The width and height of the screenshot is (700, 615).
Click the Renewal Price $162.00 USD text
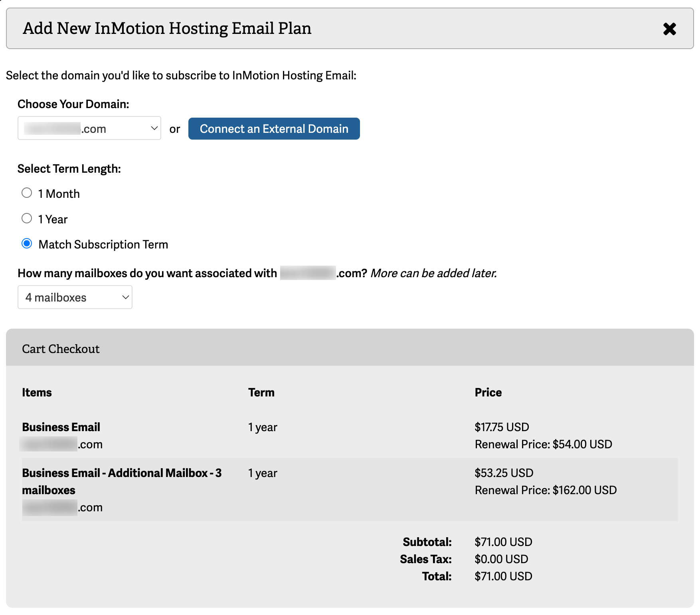pos(546,490)
